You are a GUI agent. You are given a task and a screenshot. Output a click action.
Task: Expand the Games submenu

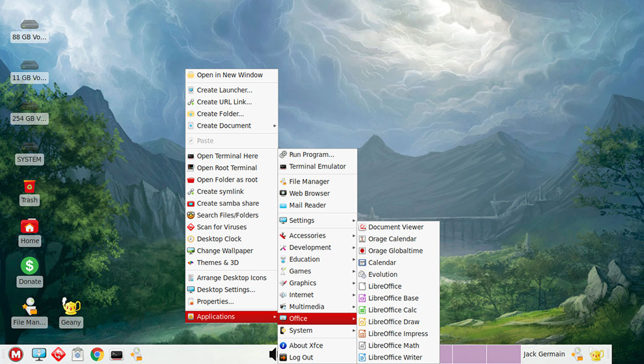coord(317,271)
